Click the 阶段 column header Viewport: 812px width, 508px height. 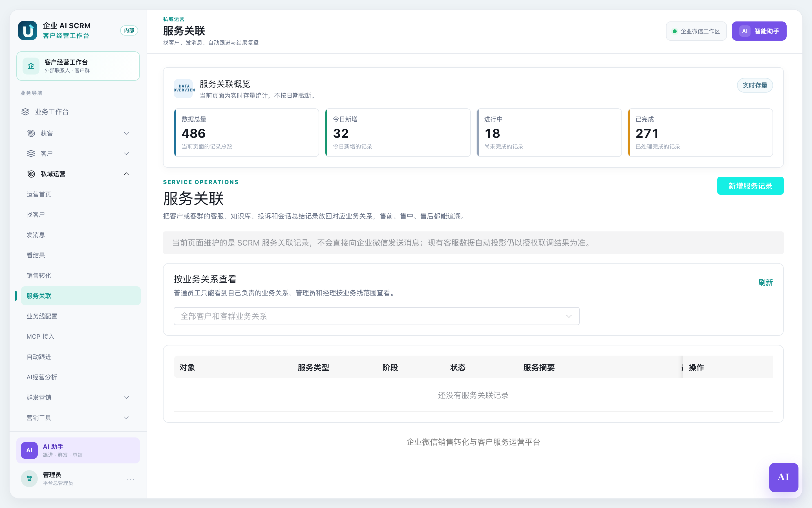390,367
